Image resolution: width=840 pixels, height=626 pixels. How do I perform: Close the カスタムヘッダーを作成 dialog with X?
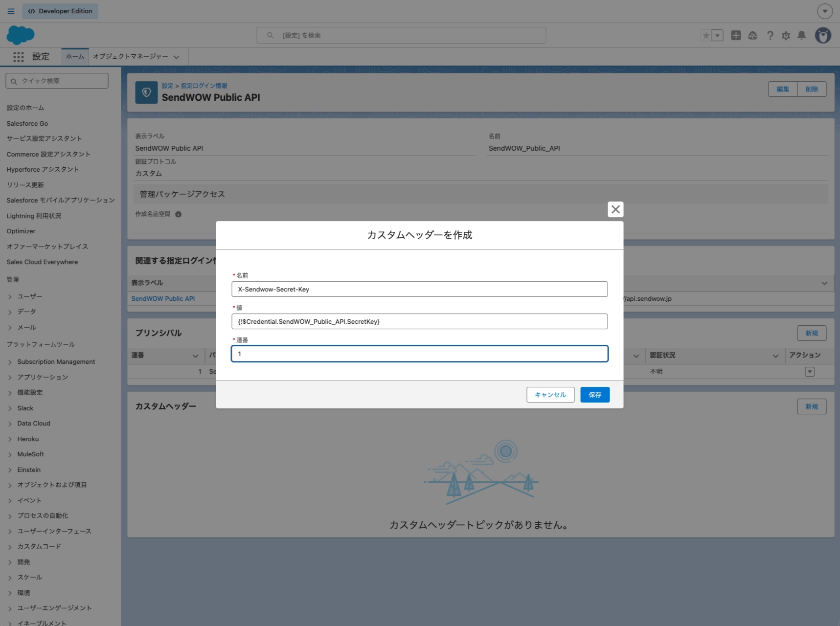click(615, 209)
